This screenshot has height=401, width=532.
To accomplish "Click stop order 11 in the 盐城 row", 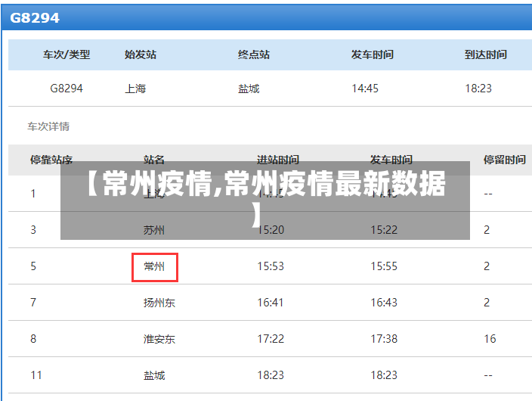I will pos(36,375).
